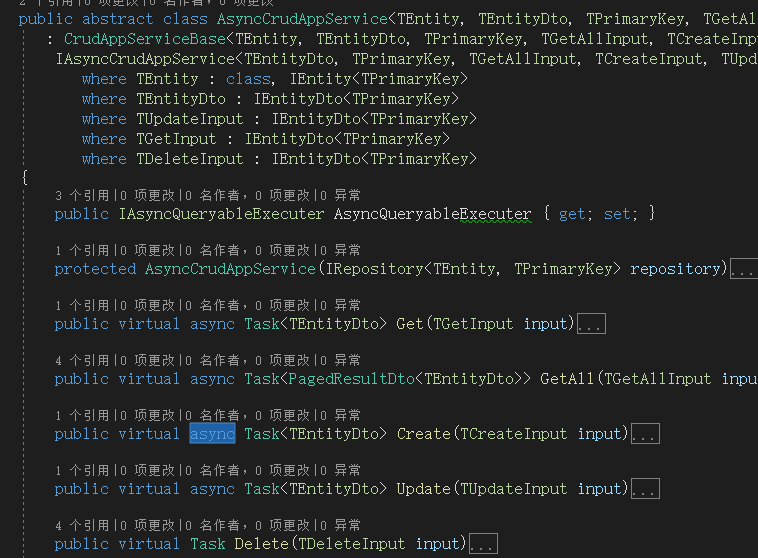Click the 'get;' accessor keyword

click(575, 214)
